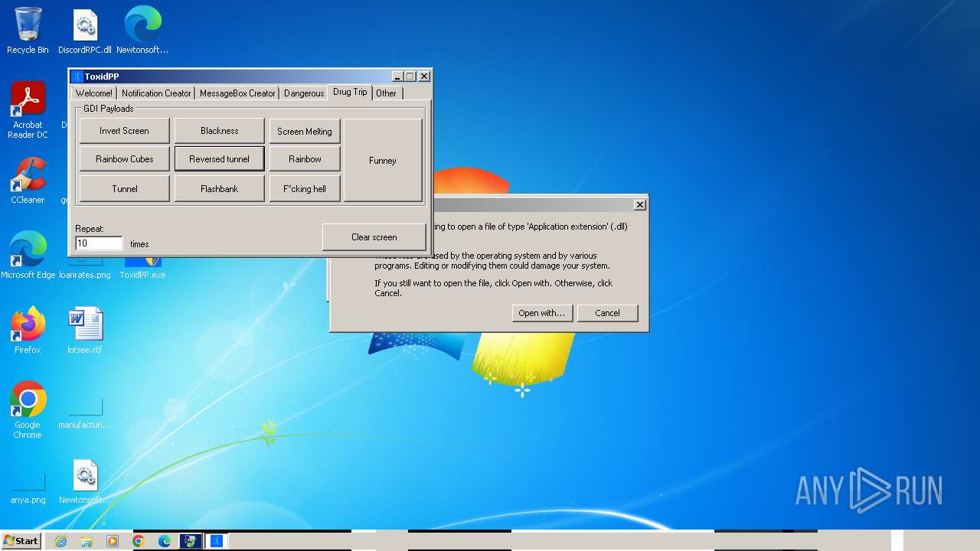980x551 pixels.
Task: Start the Tunnel payload
Action: pos(124,189)
